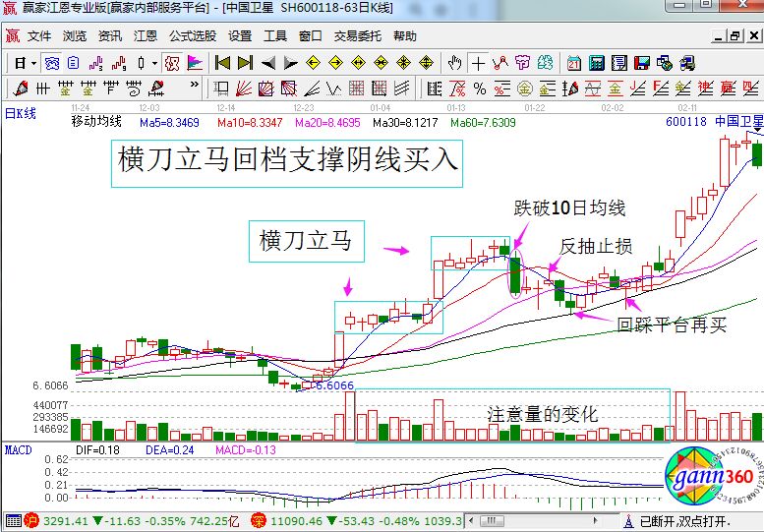Click the 600118 中国卫星 stock label

(x=713, y=123)
